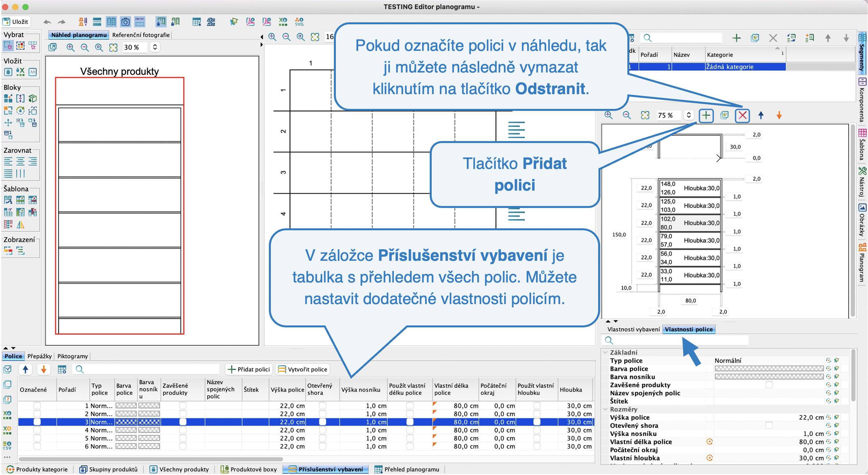The height and width of the screenshot is (475, 868).
Task: Click align left icon in Zarovnat
Action: 8,162
